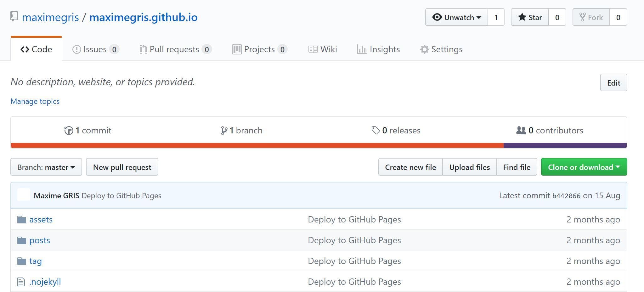
Task: Click the repository book icon beside maximegris
Action: [x=14, y=16]
